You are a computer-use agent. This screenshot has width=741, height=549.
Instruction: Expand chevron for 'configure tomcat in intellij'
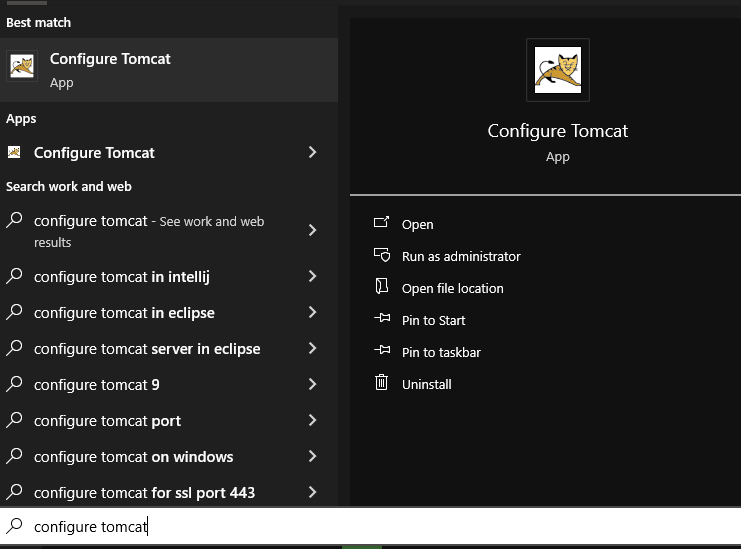pyautogui.click(x=312, y=276)
